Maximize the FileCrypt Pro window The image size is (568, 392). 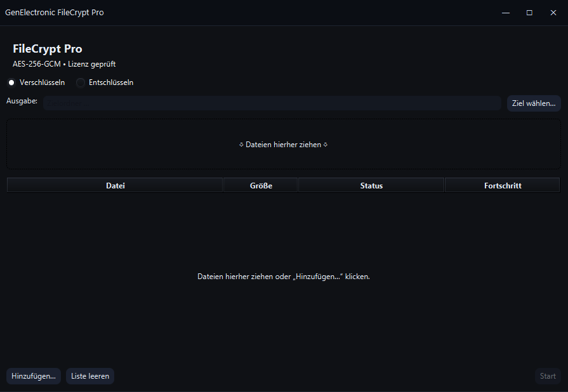529,13
